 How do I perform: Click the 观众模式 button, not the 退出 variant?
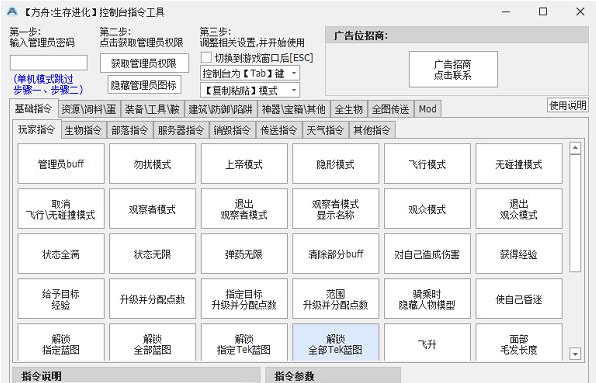pos(427,209)
